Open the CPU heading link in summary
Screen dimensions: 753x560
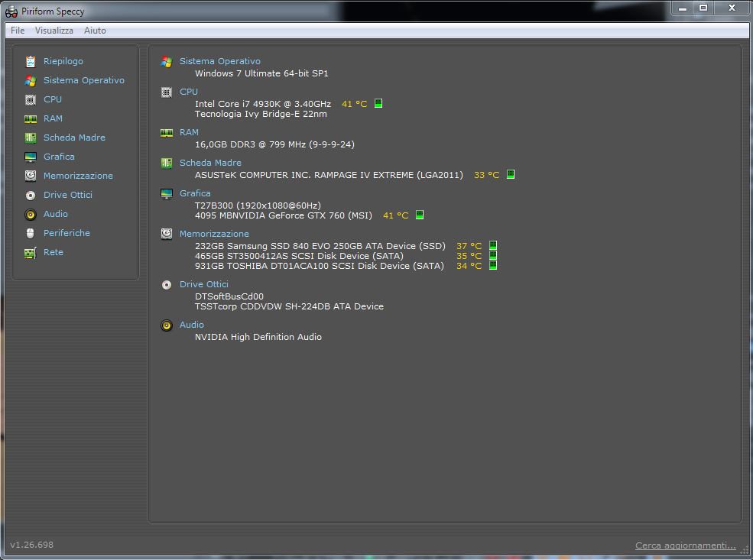coord(188,92)
